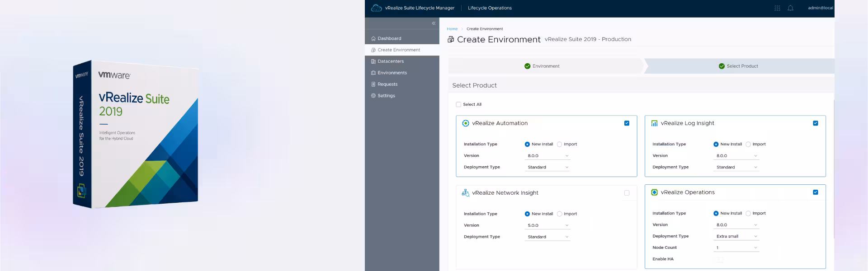The height and width of the screenshot is (271, 868).
Task: Click the vRealize Suite Lifecycle Manager cloud logo
Action: click(376, 8)
